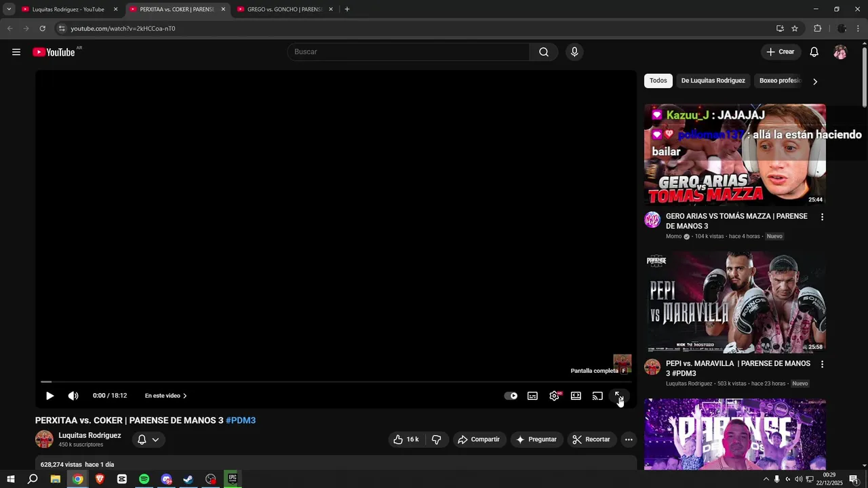Focus the Buscar search field
868x488 pixels.
coord(409,52)
